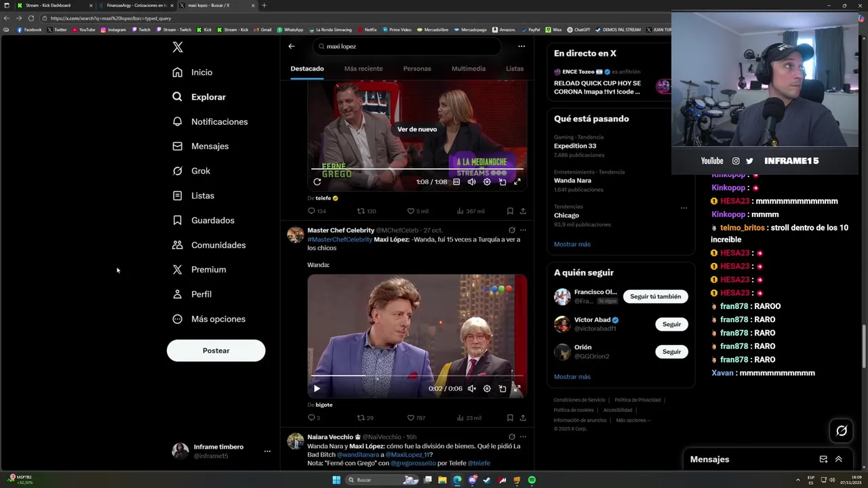868x488 pixels.
Task: Bookmark the telefe post
Action: coord(510,211)
